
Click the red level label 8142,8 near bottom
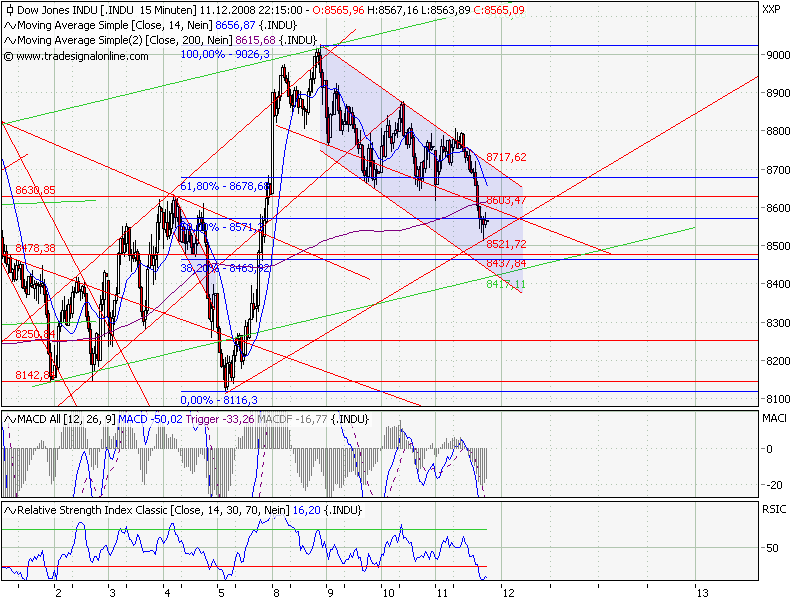pyautogui.click(x=34, y=376)
